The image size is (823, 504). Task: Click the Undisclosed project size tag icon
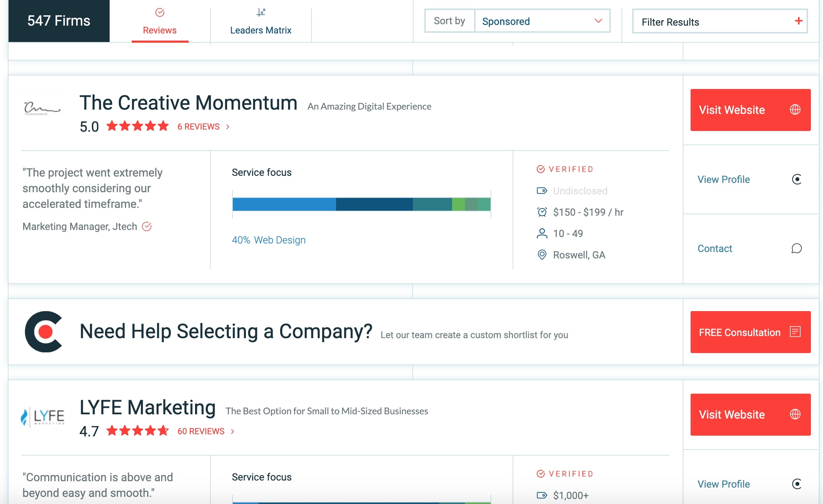coord(541,191)
